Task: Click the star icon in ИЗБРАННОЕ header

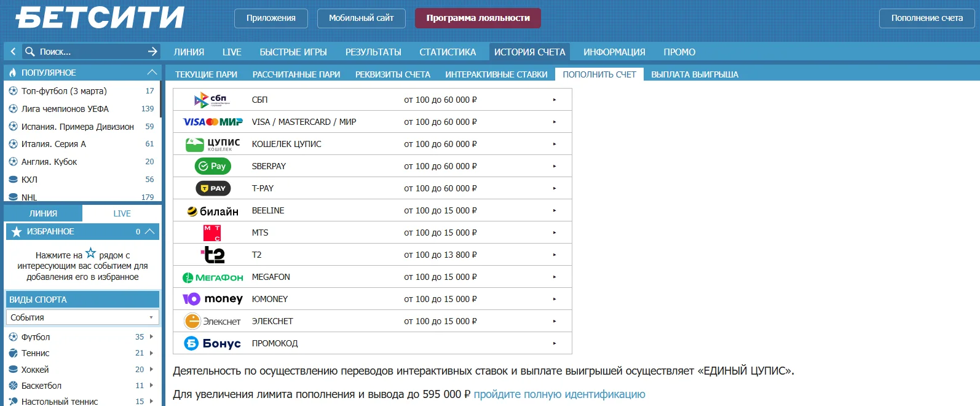Action: (17, 231)
